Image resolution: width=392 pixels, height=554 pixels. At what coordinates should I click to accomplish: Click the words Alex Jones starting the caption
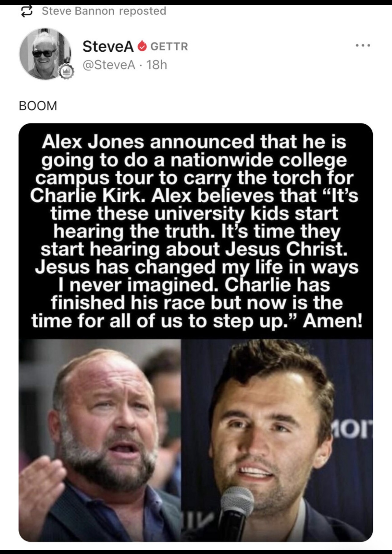pos(93,142)
